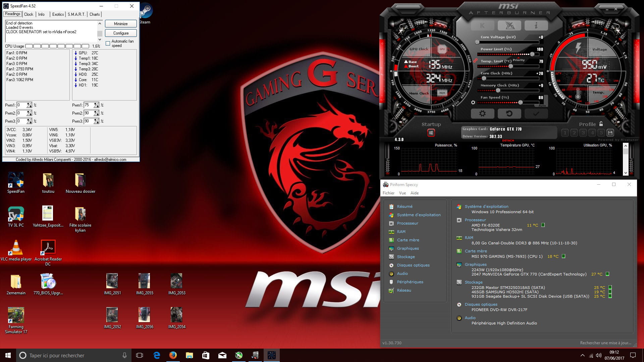
Task: Toggle the Fan Speed Auto button in Afterburner
Action: click(542, 106)
